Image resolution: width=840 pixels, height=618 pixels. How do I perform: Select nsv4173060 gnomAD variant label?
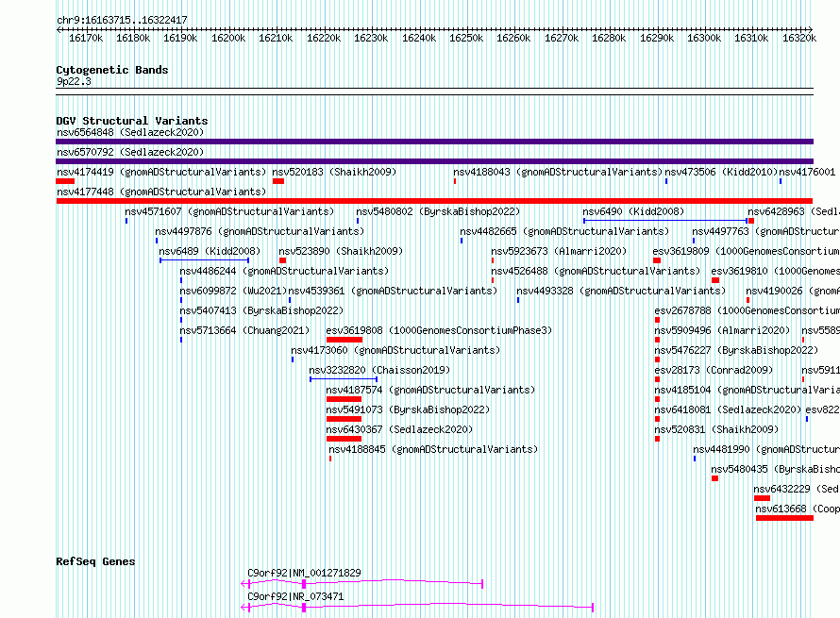[395, 350]
